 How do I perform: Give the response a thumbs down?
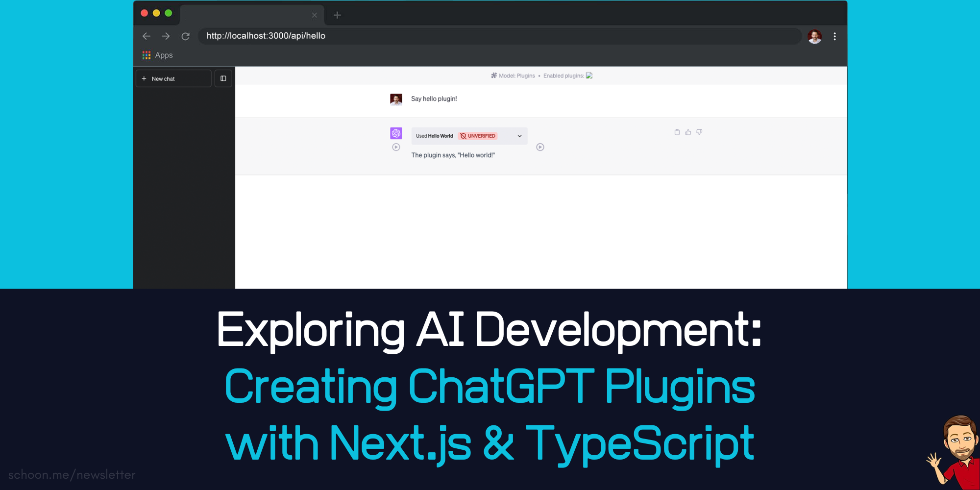[699, 132]
